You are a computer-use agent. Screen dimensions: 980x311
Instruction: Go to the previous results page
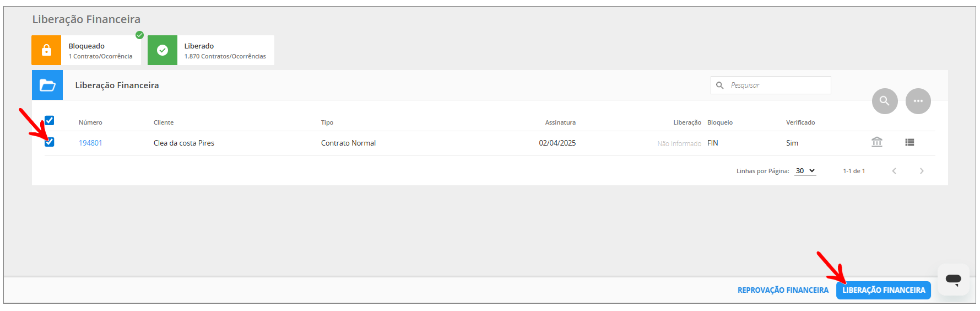click(x=894, y=171)
